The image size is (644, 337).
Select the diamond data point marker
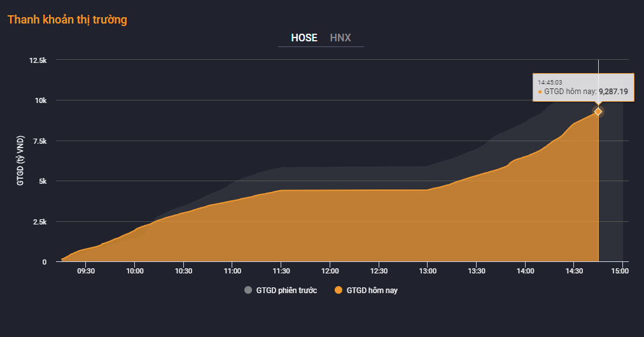[x=598, y=112]
